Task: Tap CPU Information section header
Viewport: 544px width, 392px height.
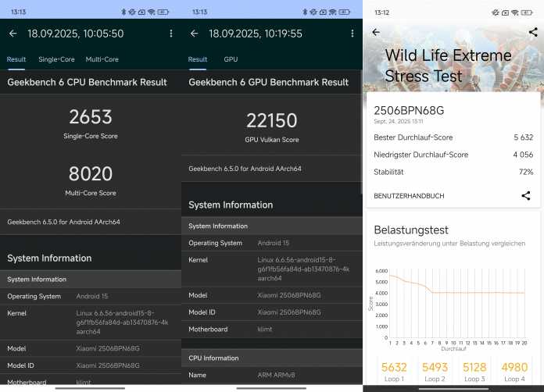Action: (x=272, y=358)
